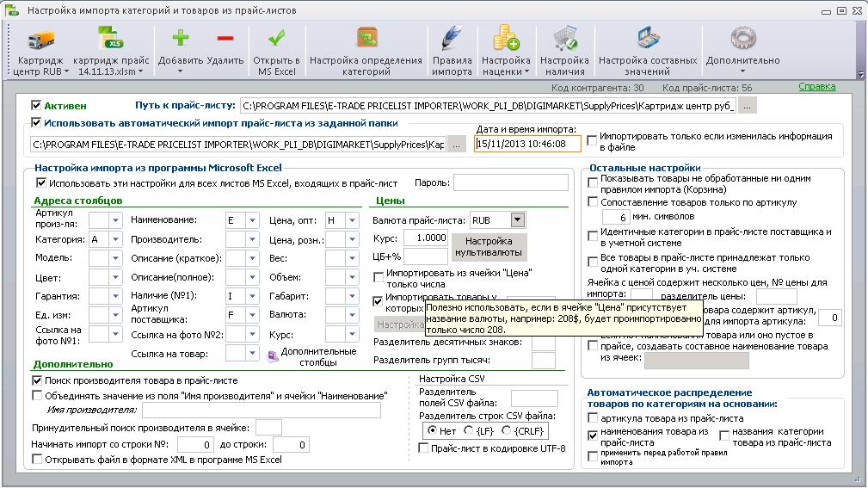Open Настройка наценки coins icon
This screenshot has width=868, height=488.
pyautogui.click(x=506, y=38)
